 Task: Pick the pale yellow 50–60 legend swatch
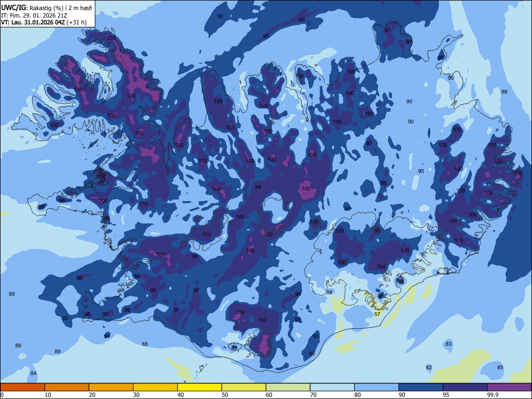point(244,387)
